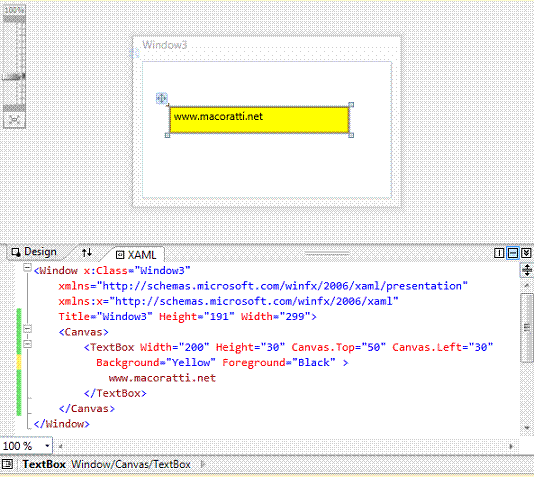
Task: Click the designer zoom slider thumb
Action: (14, 77)
